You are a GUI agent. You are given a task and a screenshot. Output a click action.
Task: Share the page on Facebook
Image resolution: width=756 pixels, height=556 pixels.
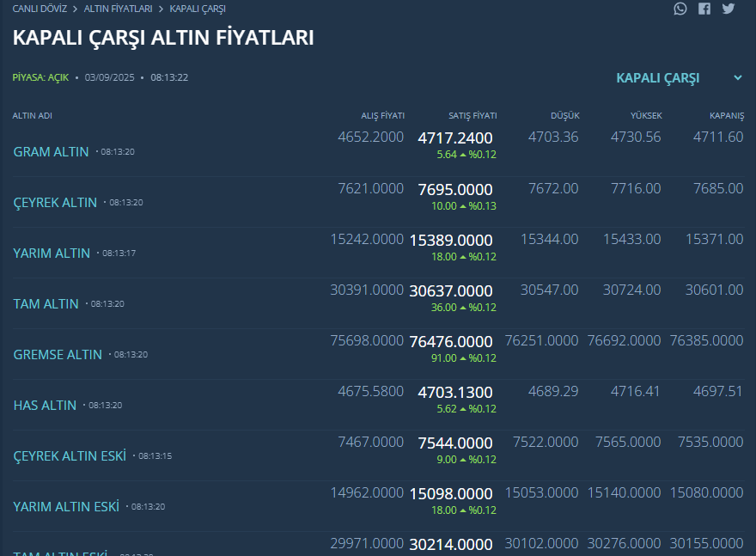tap(704, 9)
